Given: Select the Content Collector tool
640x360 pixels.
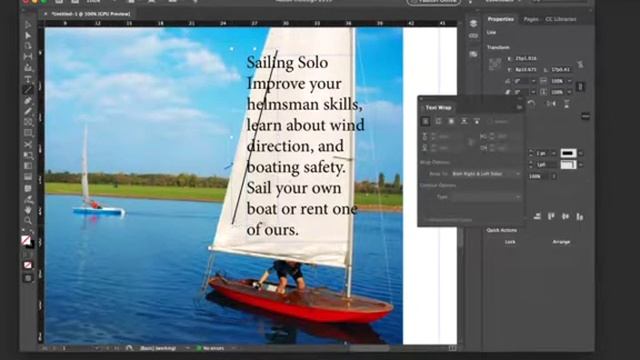Looking at the screenshot, I should coord(28,68).
